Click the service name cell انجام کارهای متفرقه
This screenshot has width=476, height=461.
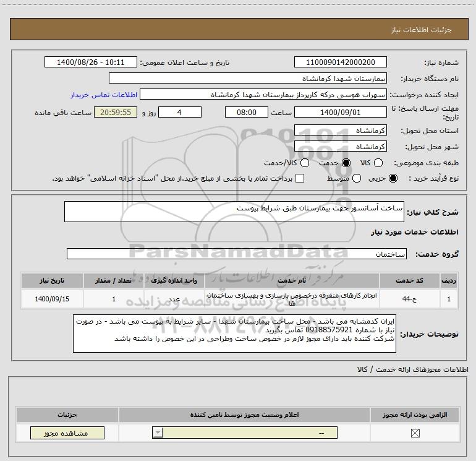[x=292, y=299]
